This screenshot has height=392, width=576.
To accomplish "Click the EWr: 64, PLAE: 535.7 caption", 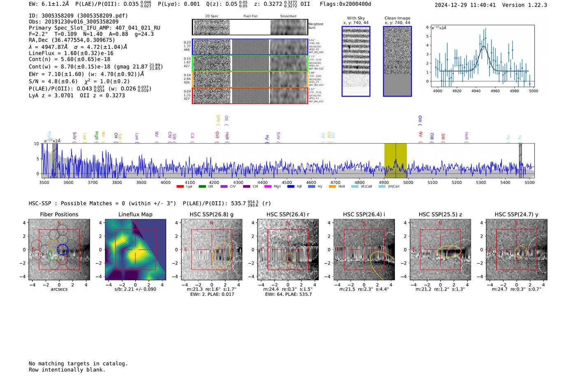I will click(x=288, y=294).
